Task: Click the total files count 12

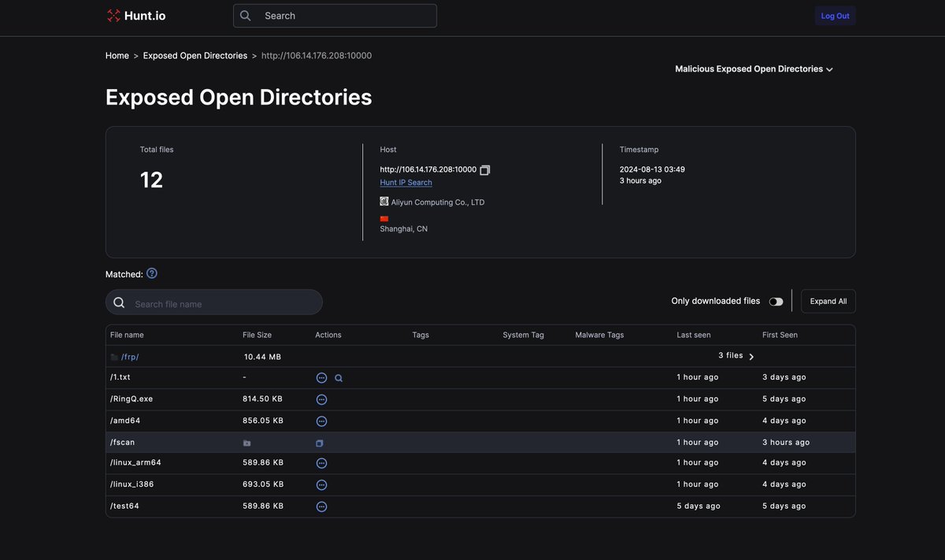Action: (151, 180)
